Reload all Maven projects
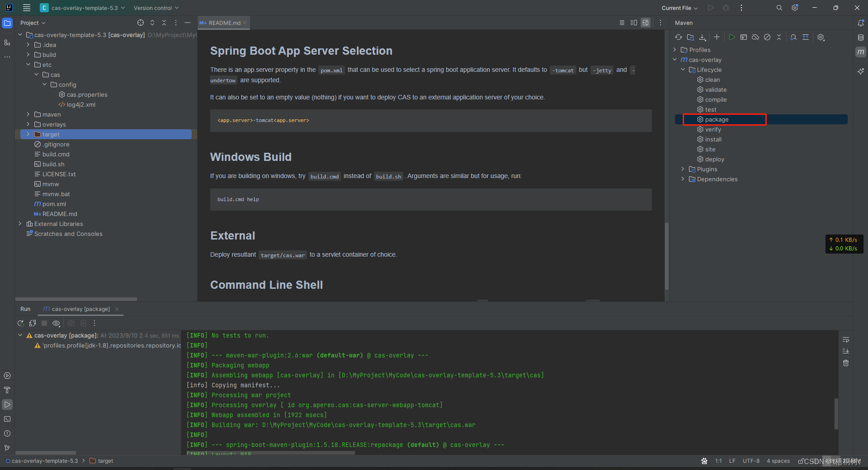This screenshot has width=868, height=470. pos(678,38)
